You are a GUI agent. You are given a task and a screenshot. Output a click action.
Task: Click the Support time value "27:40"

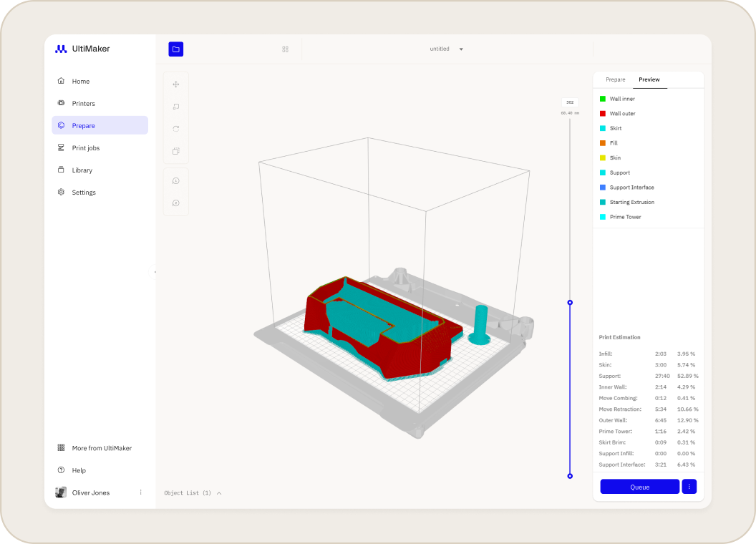pos(662,377)
